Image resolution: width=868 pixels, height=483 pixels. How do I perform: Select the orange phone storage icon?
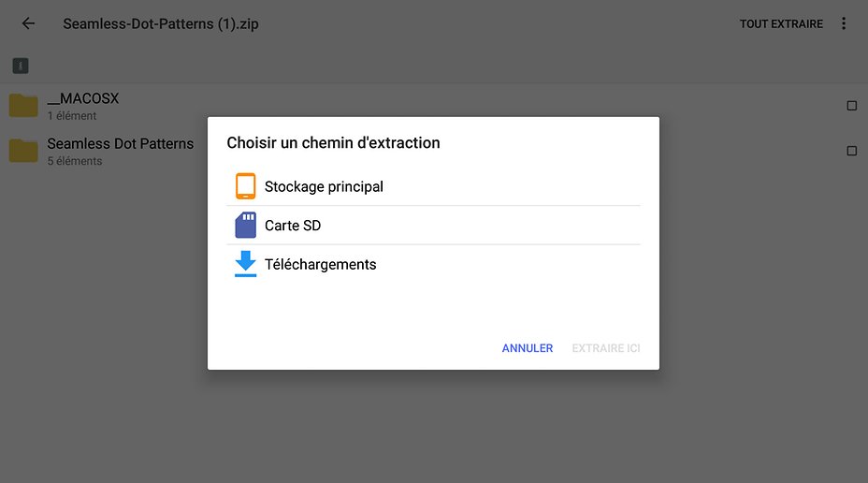click(x=245, y=186)
